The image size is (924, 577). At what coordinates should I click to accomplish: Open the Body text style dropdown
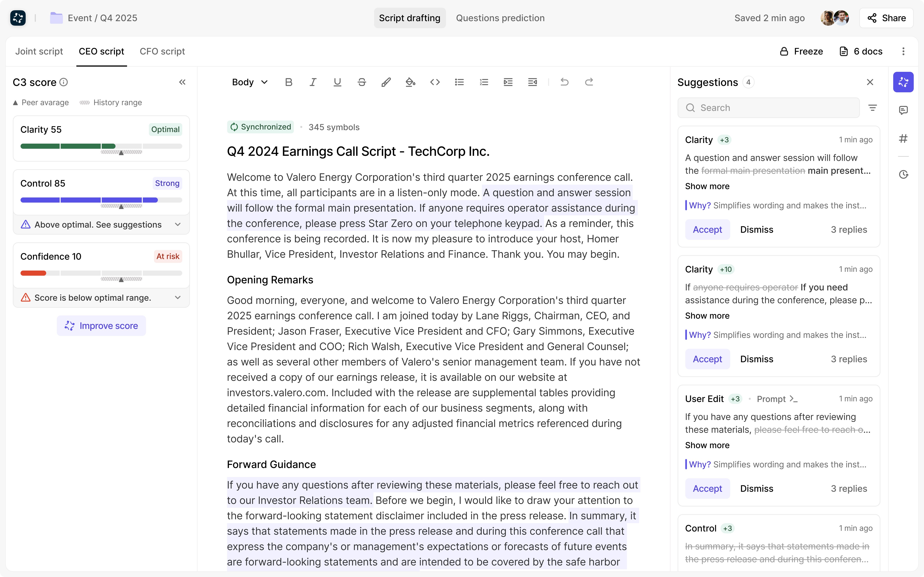pos(250,82)
